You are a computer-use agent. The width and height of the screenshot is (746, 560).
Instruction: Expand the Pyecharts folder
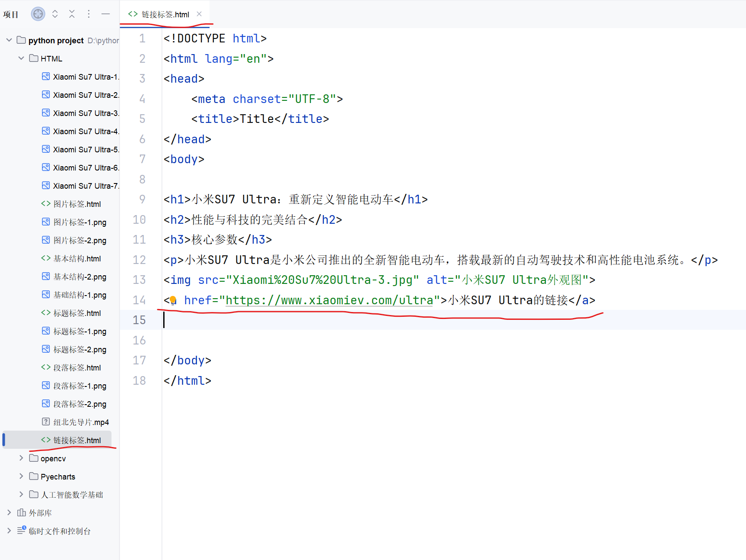pyautogui.click(x=21, y=476)
